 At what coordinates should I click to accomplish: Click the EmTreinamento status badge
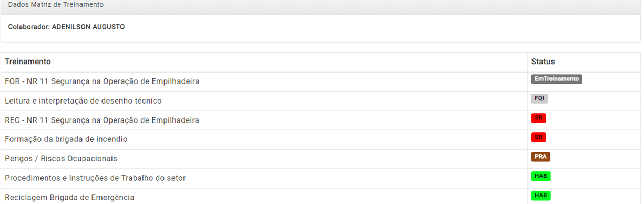[557, 79]
